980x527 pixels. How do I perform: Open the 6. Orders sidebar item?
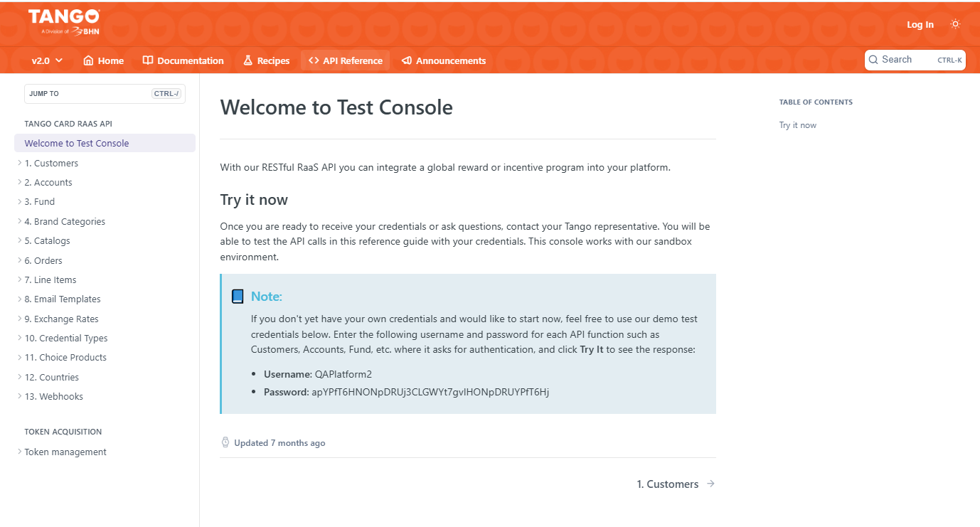coord(43,260)
